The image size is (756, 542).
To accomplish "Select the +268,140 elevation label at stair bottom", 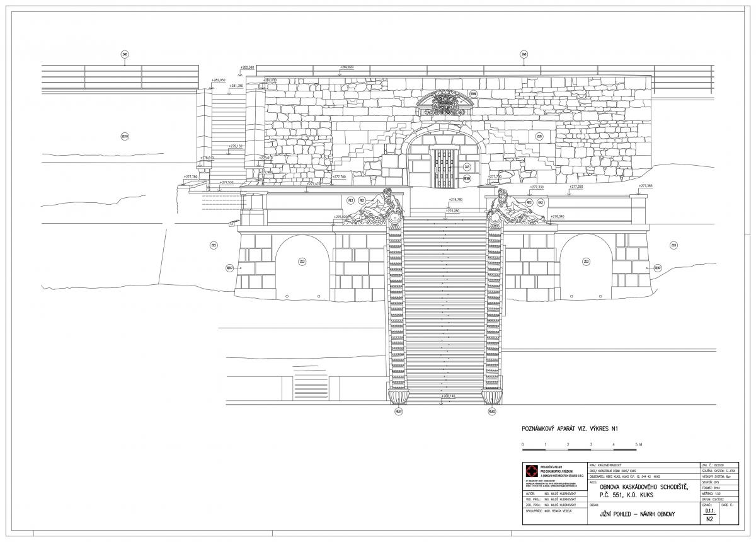I will point(449,396).
